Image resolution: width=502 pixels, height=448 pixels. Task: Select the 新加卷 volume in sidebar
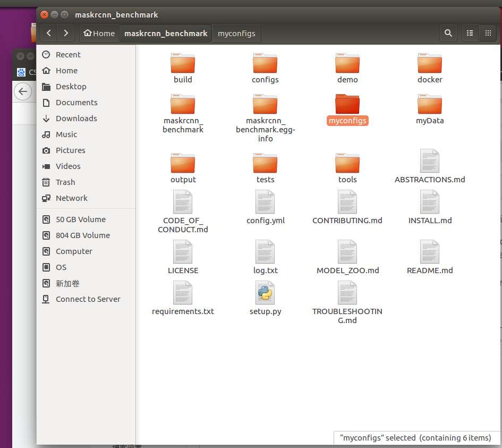tap(86, 283)
